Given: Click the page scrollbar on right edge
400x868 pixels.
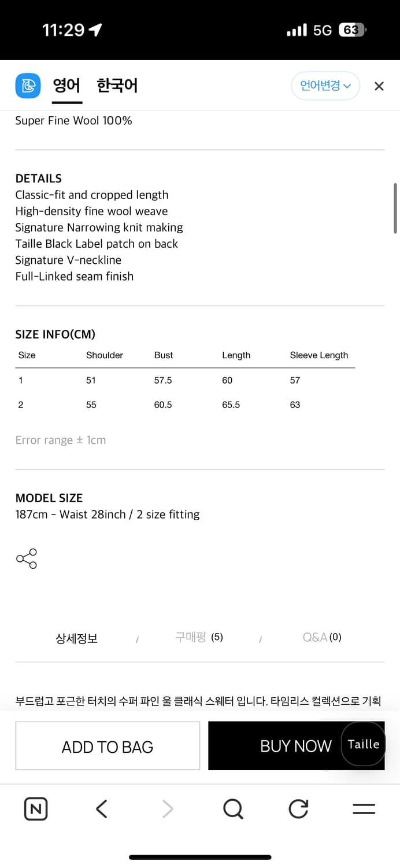Looking at the screenshot, I should coord(395,208).
